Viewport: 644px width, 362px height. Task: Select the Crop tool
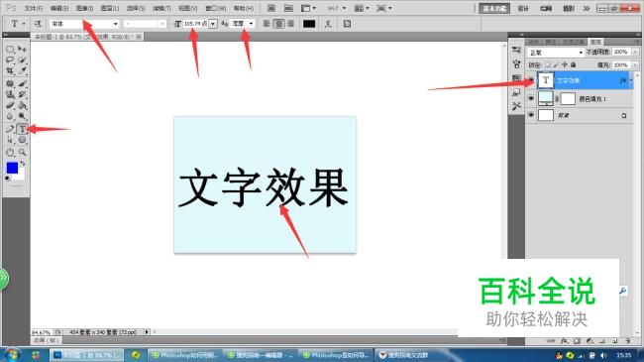point(10,70)
